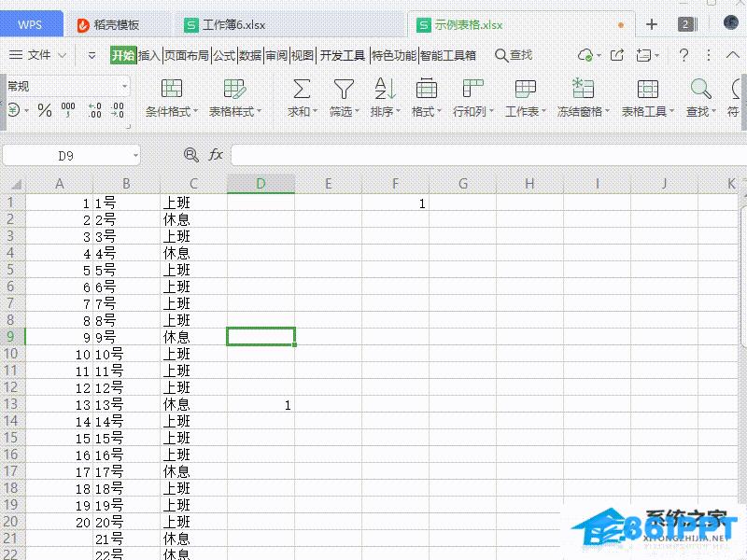The width and height of the screenshot is (747, 560).
Task: Click the 条件格式 conditional formatting icon
Action: click(x=172, y=89)
